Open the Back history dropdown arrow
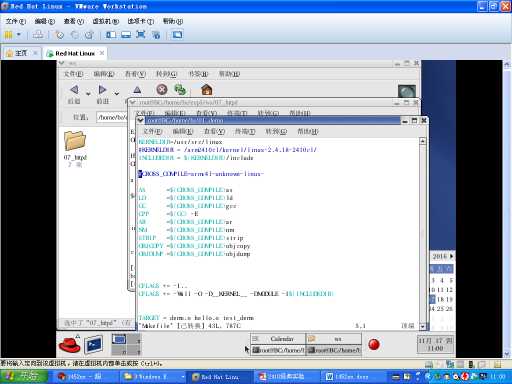512x384 pixels. click(x=88, y=94)
